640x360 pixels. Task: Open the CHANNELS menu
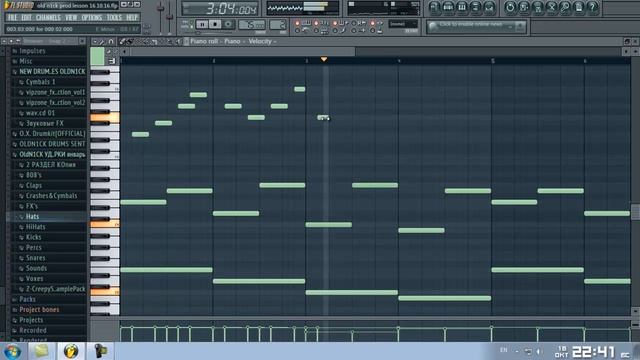[x=48, y=18]
